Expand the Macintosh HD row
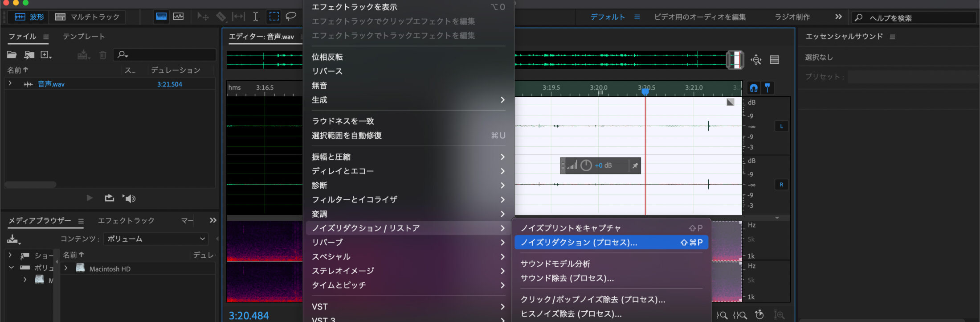The height and width of the screenshot is (322, 980). [66, 268]
